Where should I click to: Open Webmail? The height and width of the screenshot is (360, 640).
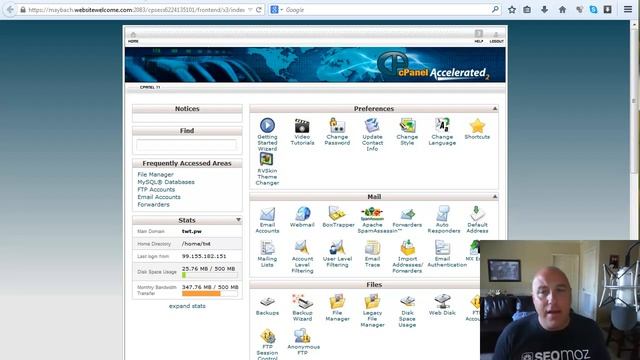[x=302, y=214]
